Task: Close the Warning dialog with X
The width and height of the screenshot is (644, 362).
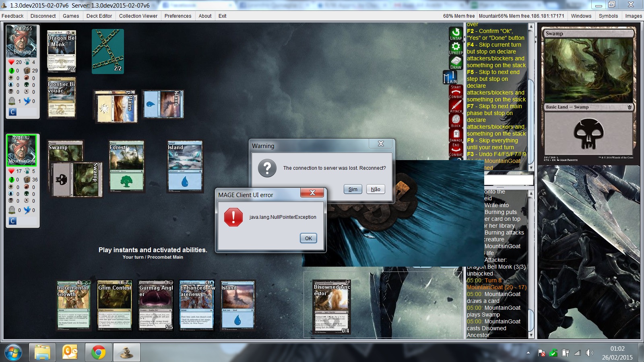Action: [x=381, y=144]
